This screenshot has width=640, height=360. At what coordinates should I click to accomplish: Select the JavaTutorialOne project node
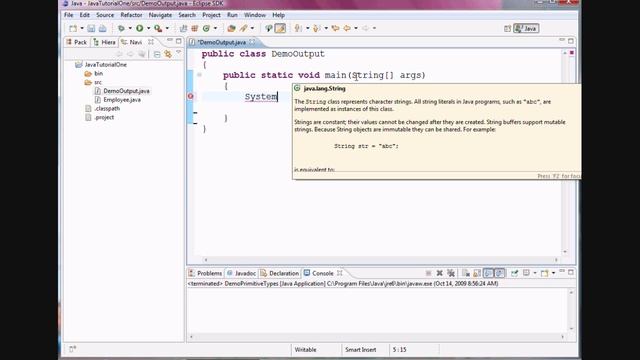(x=101, y=64)
